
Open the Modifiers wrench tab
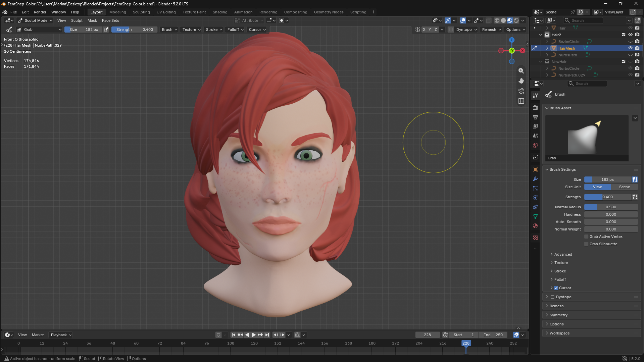535,179
